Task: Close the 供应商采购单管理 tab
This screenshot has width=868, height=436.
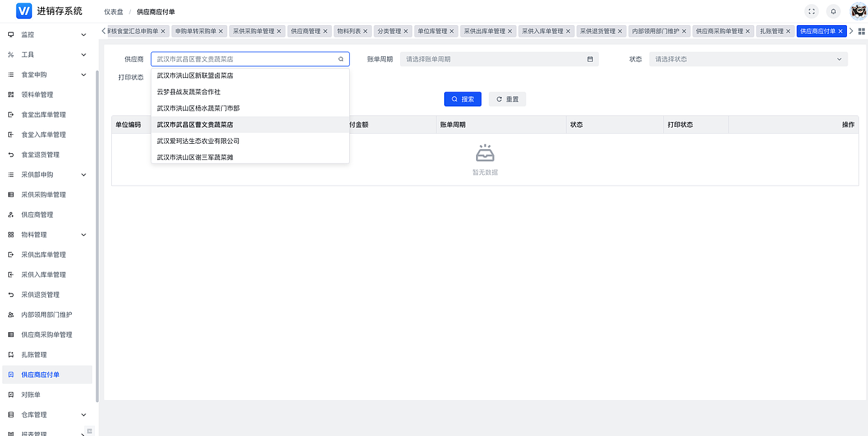Action: tap(749, 31)
